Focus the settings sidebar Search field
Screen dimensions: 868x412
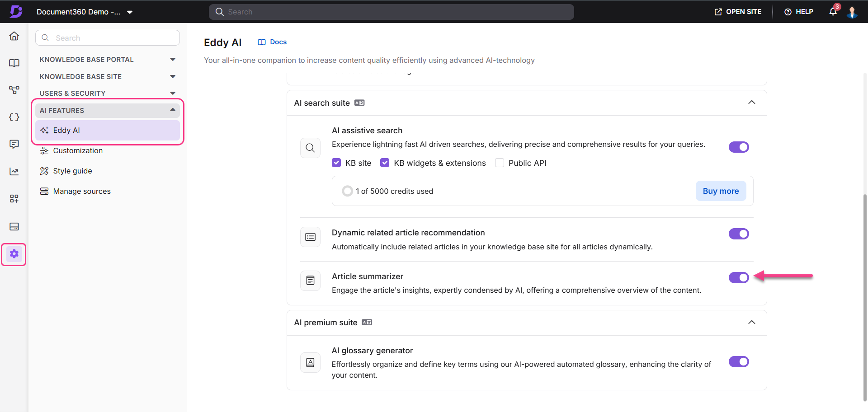click(x=108, y=38)
